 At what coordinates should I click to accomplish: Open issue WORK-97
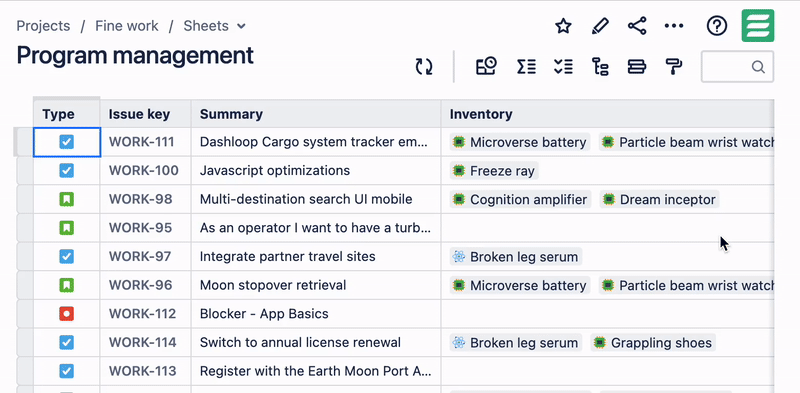click(x=140, y=256)
